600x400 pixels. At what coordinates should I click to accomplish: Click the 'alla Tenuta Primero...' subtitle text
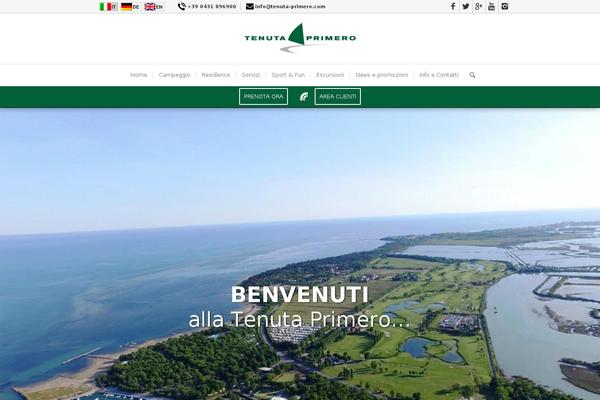pos(299,320)
